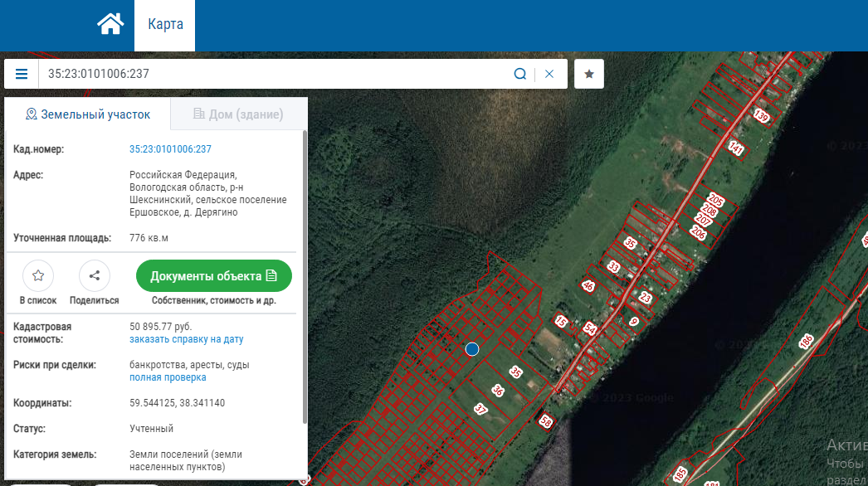Click cadastral value 50 895.77 руб.
This screenshot has height=486, width=868.
click(x=160, y=326)
